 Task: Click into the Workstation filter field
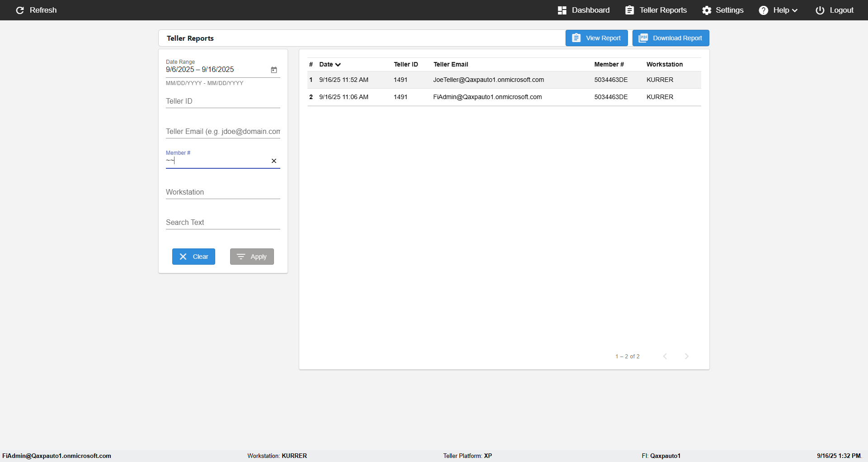click(x=223, y=192)
